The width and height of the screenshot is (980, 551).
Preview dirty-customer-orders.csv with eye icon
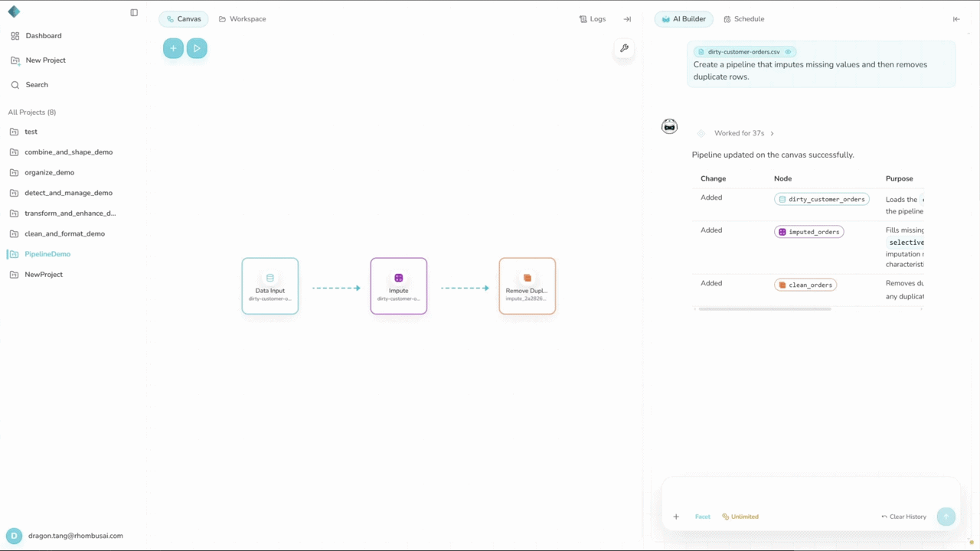click(788, 52)
